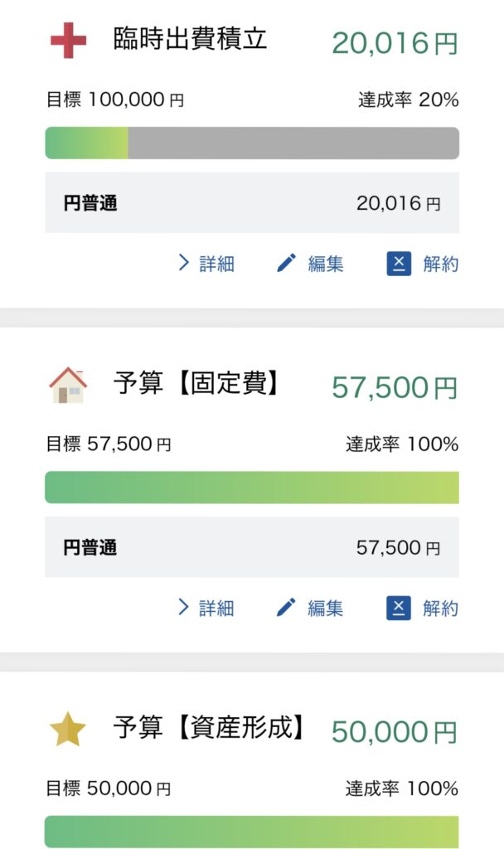
Task: Tap 解約 text for 予算【固定費】
Action: [441, 608]
